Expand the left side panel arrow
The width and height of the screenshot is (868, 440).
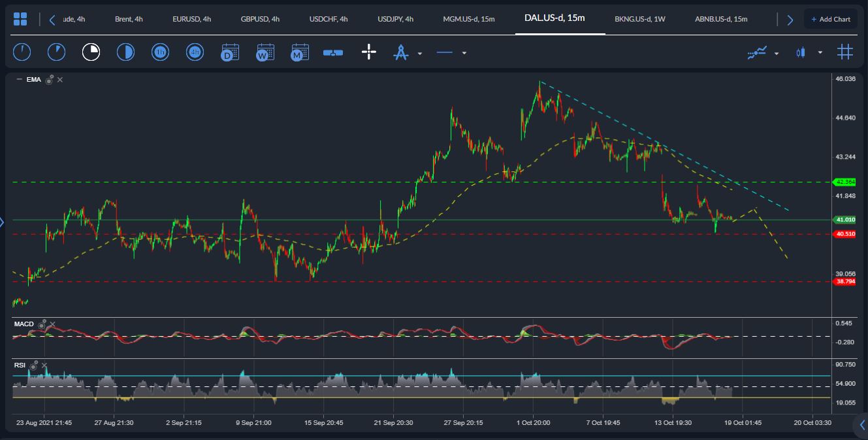(2, 222)
